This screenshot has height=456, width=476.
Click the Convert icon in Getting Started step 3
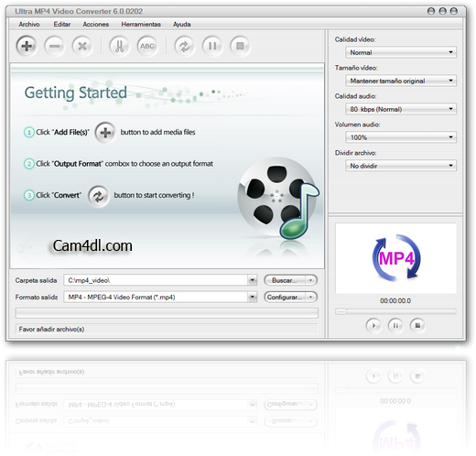tap(98, 196)
